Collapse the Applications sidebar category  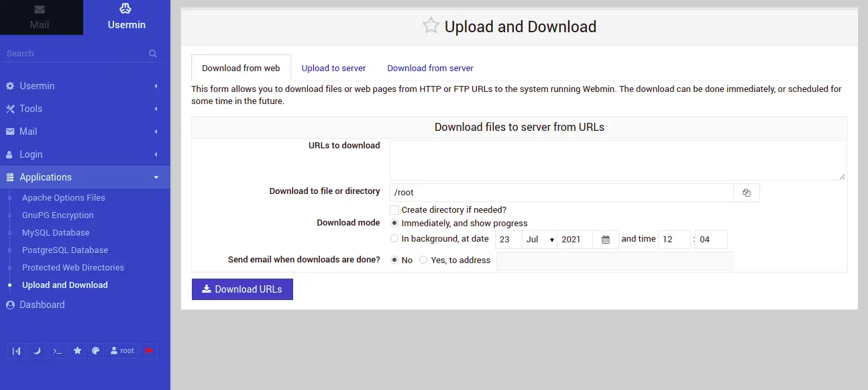coord(85,177)
